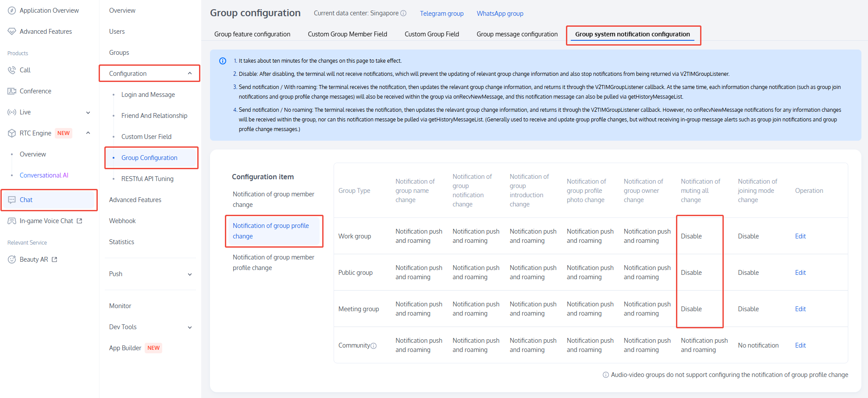Click the info icon next to Singapore
Viewport: 868px width, 398px height.
pyautogui.click(x=403, y=13)
